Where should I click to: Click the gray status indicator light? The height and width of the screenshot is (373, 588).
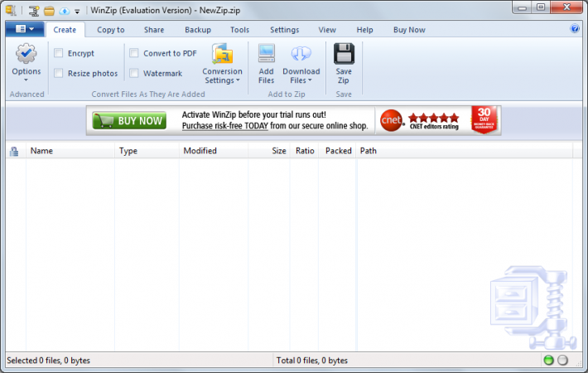(x=562, y=361)
